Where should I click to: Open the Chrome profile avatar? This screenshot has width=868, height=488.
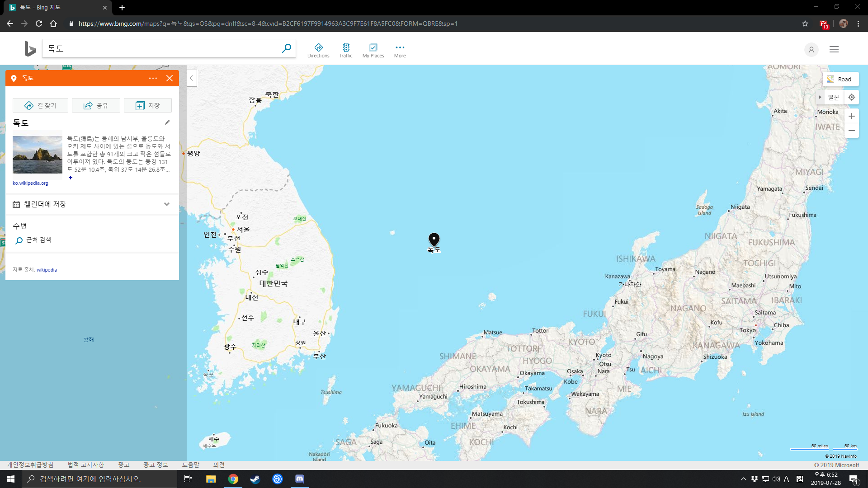843,23
